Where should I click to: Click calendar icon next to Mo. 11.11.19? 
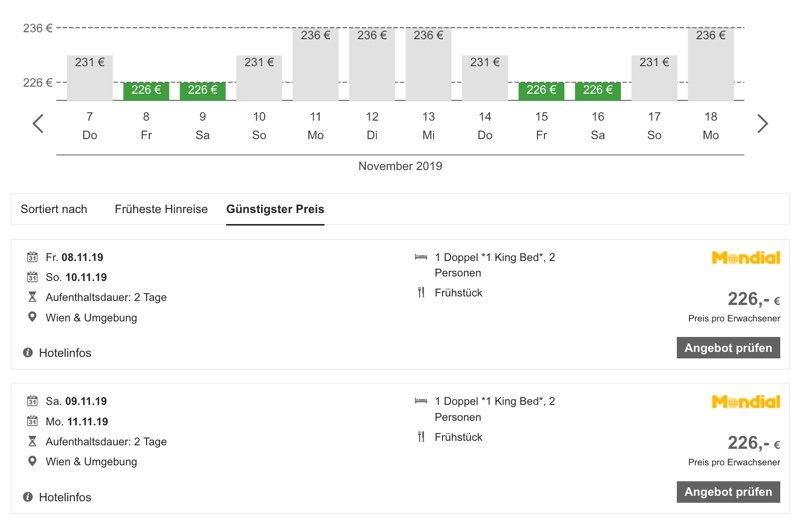[x=32, y=421]
